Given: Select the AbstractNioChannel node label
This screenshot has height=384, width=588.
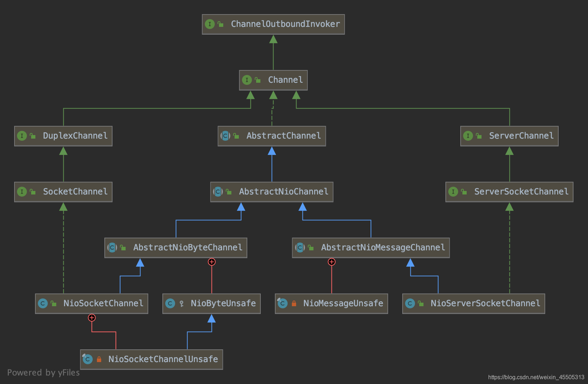Looking at the screenshot, I should coord(284,192).
